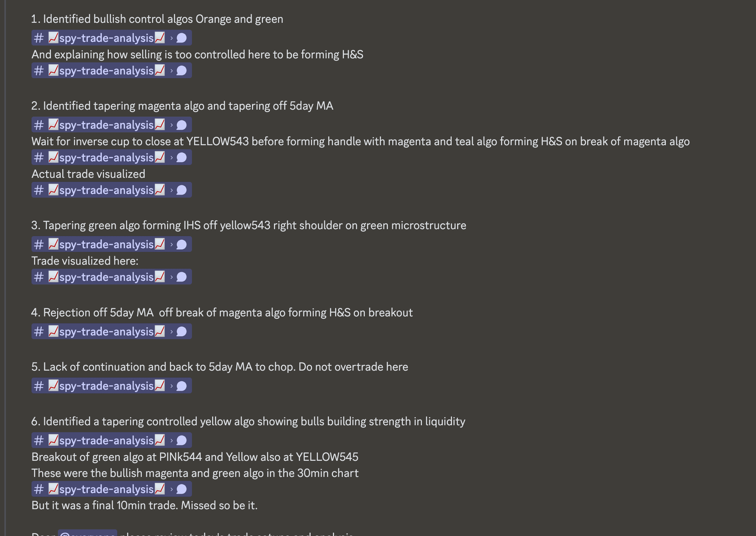Click hash icon in link below H&S selling line
Screen dimensions: 756x536
pos(39,71)
